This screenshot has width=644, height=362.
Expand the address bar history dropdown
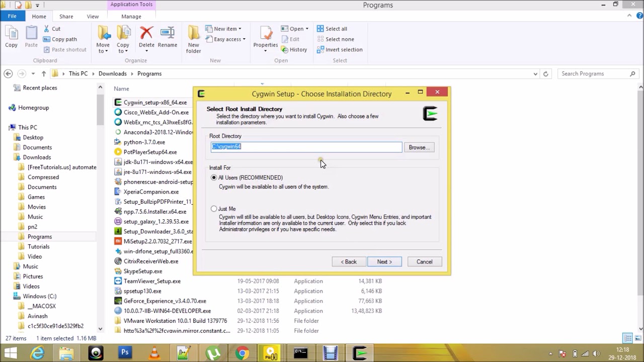(535, 73)
